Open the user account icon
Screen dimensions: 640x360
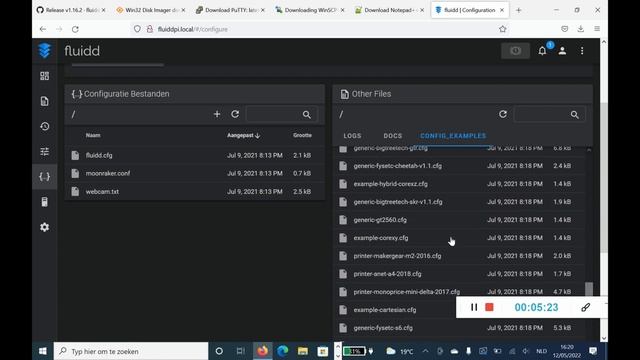pyautogui.click(x=562, y=51)
